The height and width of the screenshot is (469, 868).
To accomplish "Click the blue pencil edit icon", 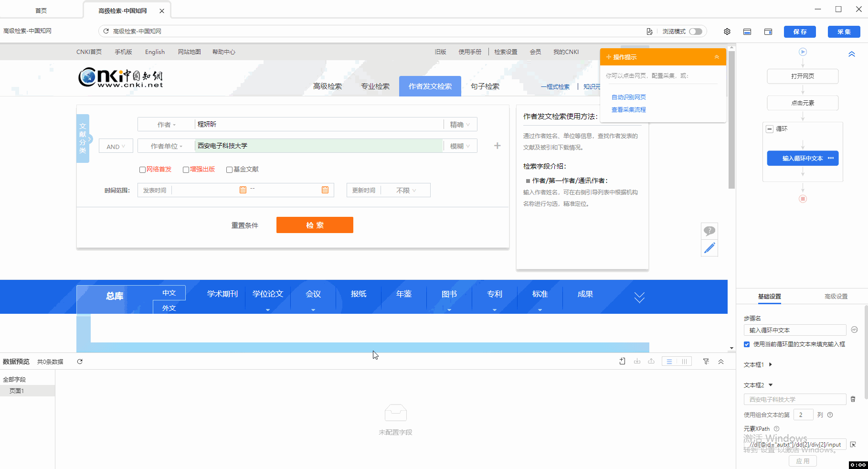I will 709,248.
